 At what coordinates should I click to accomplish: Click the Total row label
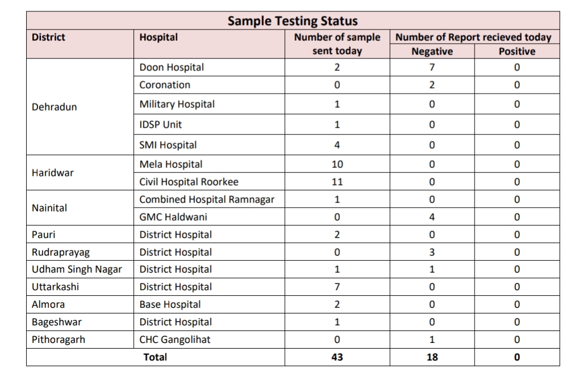click(155, 357)
